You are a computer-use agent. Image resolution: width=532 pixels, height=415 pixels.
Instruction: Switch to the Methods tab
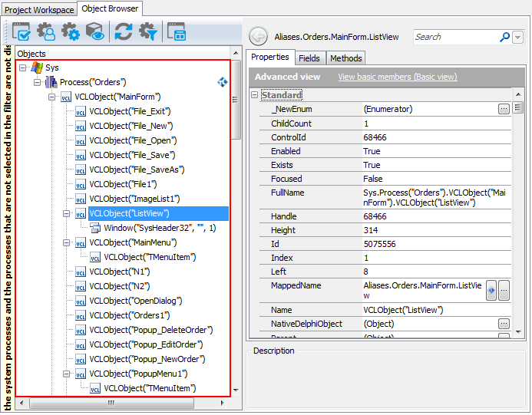coord(345,58)
